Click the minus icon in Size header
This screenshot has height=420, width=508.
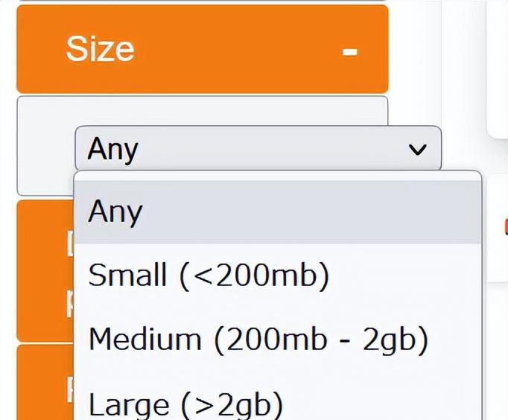[x=350, y=52]
